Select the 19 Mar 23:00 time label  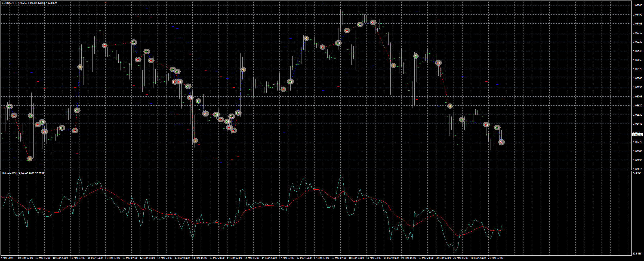click(426, 258)
